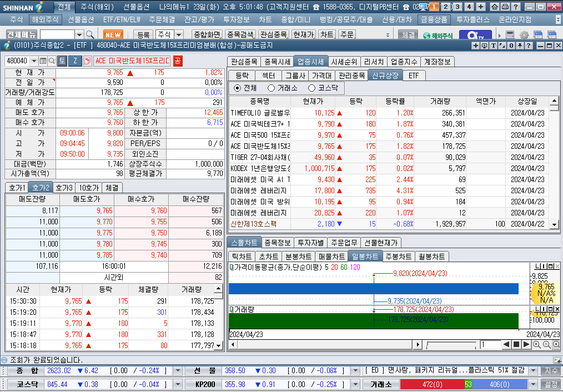563x392 pixels.
Task: Add a virtual screen with the plus button
Action: click(x=481, y=7)
